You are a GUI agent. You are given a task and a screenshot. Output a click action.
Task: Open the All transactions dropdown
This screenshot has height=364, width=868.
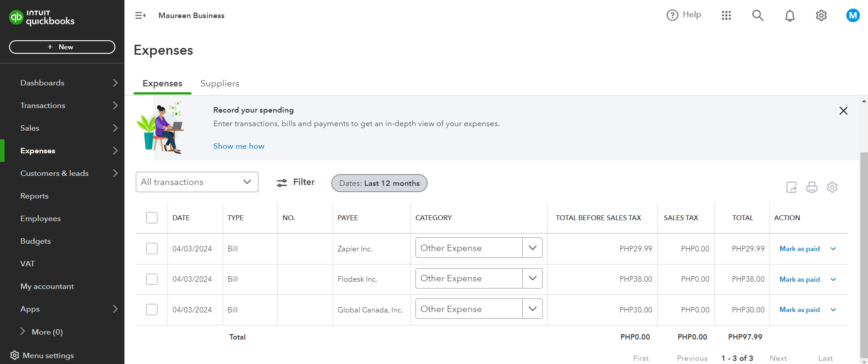tap(197, 182)
